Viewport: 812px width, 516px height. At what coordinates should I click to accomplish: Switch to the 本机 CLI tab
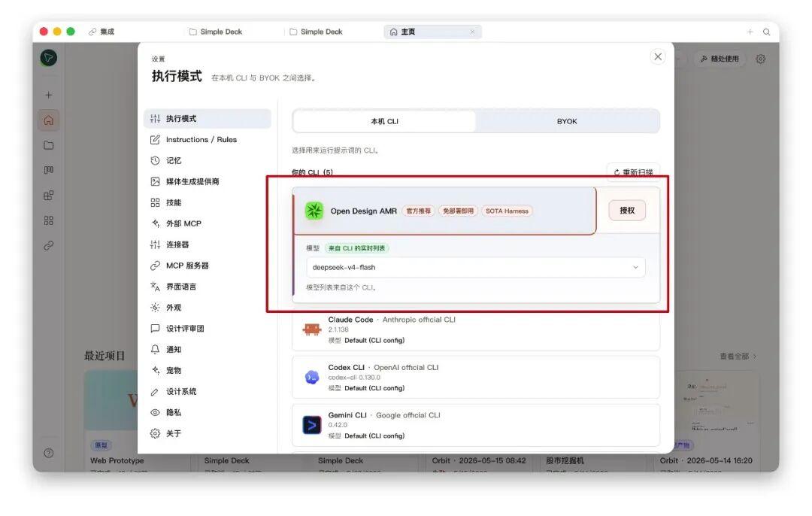(384, 121)
